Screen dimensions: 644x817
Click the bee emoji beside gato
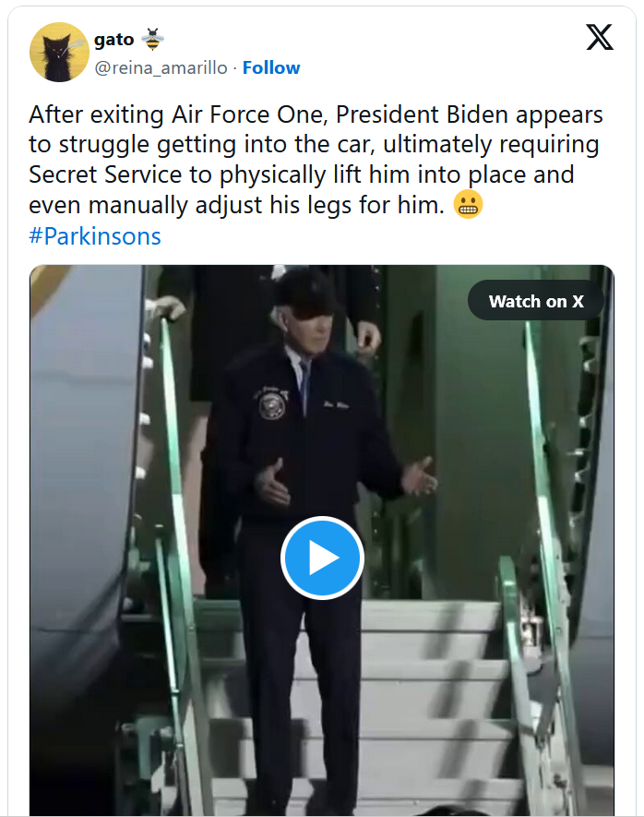click(152, 39)
